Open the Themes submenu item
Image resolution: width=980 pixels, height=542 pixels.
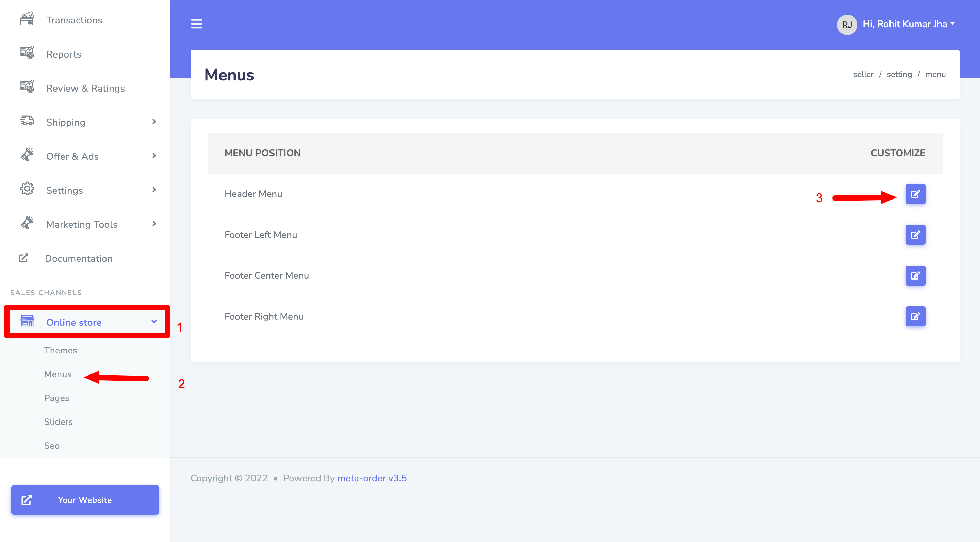point(61,350)
